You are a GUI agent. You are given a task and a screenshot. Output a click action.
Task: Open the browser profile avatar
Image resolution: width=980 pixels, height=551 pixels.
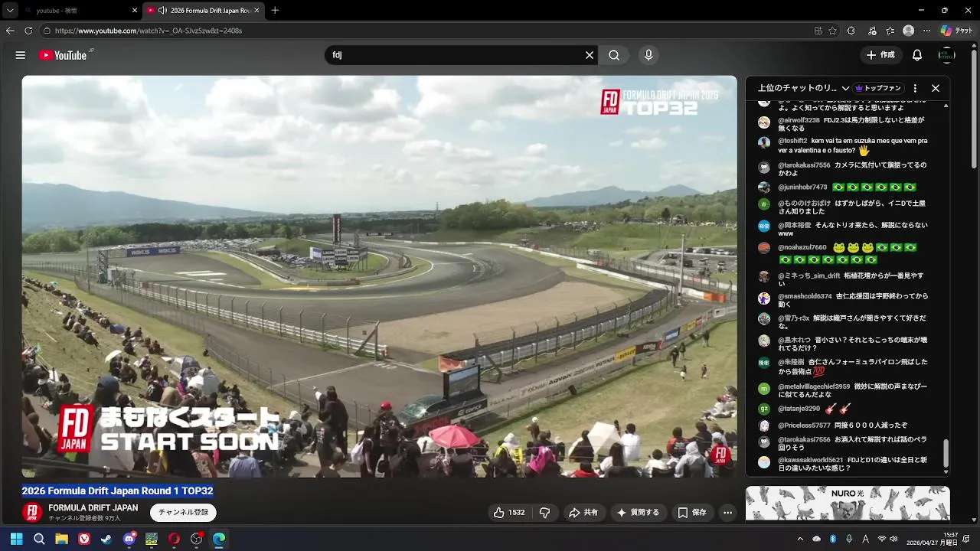908,31
